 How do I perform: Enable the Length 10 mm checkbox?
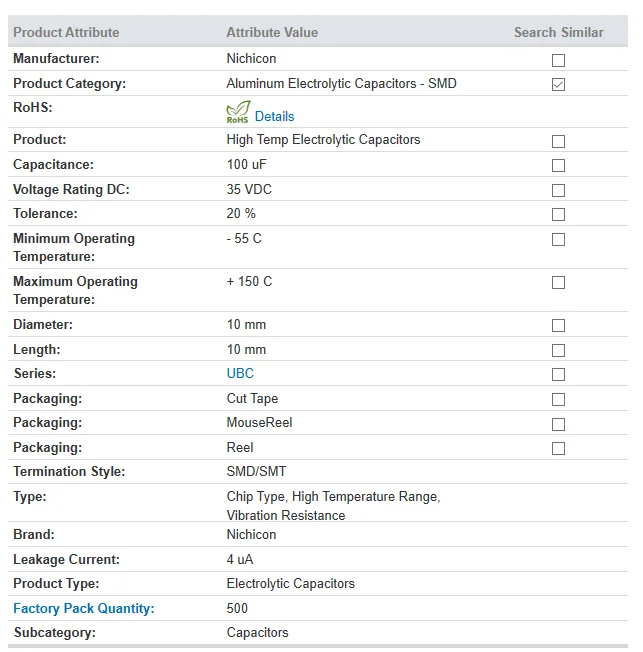(558, 351)
